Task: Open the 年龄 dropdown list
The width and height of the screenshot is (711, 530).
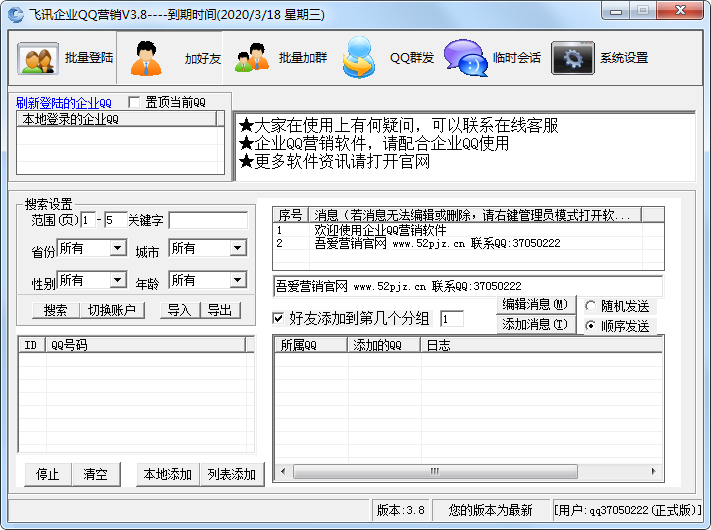Action: pos(237,280)
